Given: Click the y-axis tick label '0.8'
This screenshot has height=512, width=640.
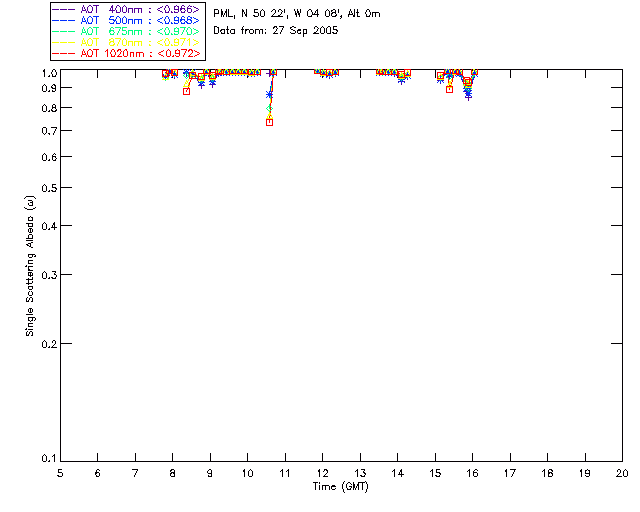Looking at the screenshot, I should click(49, 109).
